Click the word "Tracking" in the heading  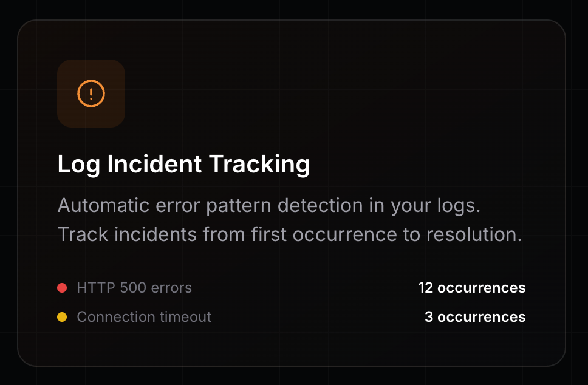pos(259,165)
